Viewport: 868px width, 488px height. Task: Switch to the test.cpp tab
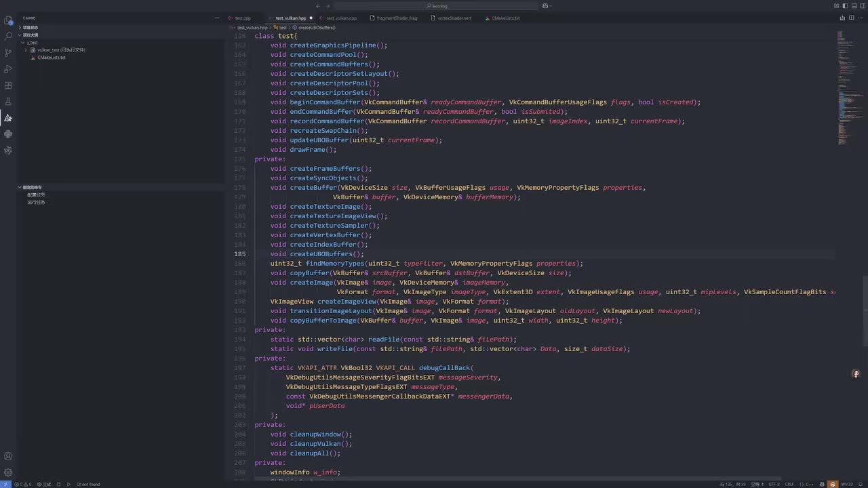click(x=242, y=18)
